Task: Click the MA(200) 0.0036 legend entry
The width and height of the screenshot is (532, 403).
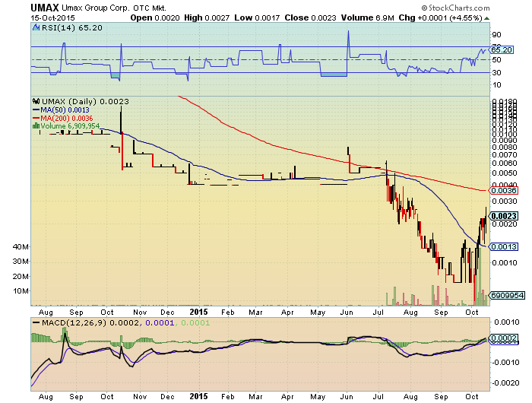Action: (63, 118)
